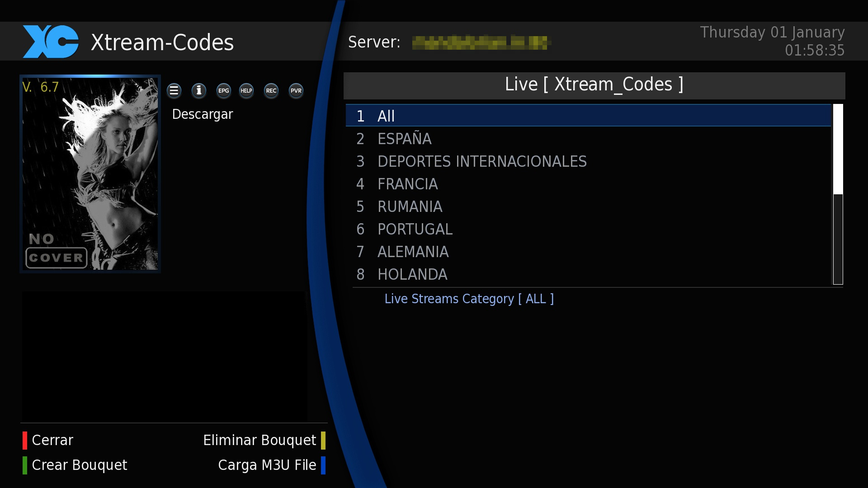The height and width of the screenshot is (488, 868).
Task: Open the HELP round icon
Action: pyautogui.click(x=246, y=91)
